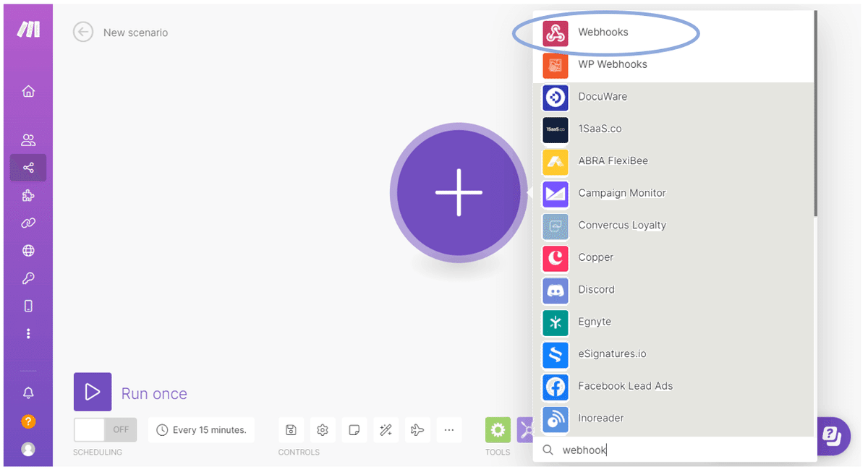Open Scenarios share icon in sidebar
The height and width of the screenshot is (472, 868).
[x=28, y=168]
